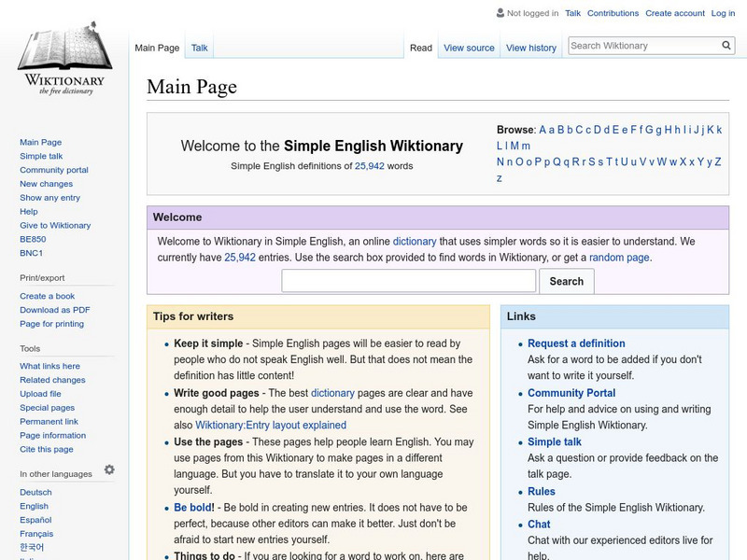
Task: Click the Log in link
Action: (x=723, y=14)
